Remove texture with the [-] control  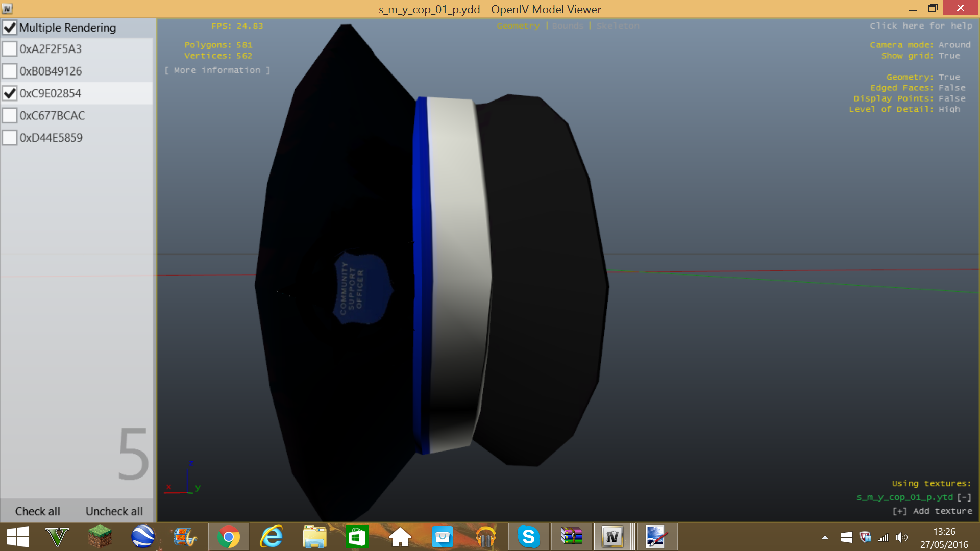coord(964,497)
